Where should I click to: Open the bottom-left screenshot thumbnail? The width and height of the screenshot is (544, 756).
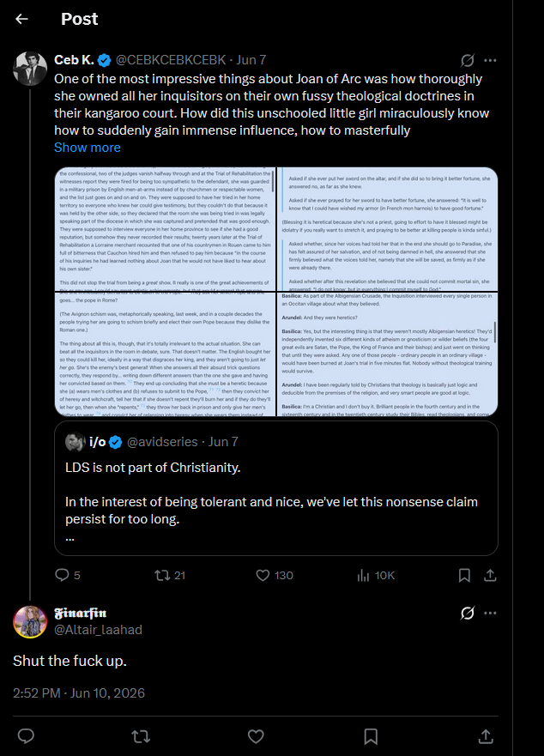pyautogui.click(x=165, y=354)
